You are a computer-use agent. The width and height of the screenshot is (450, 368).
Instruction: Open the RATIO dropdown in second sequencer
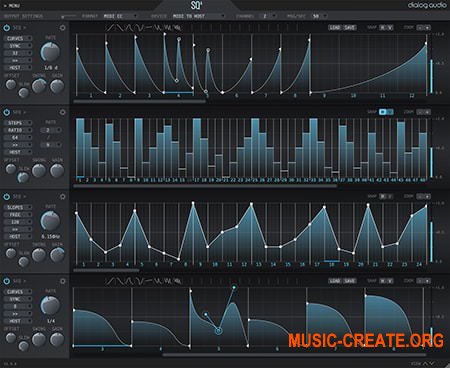click(x=18, y=130)
